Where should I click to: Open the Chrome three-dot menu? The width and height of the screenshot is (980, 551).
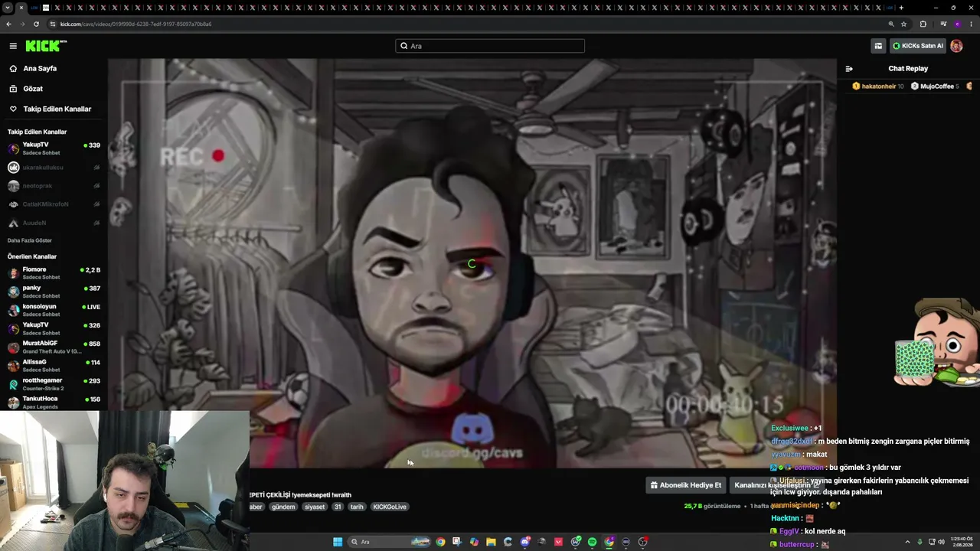coord(971,24)
